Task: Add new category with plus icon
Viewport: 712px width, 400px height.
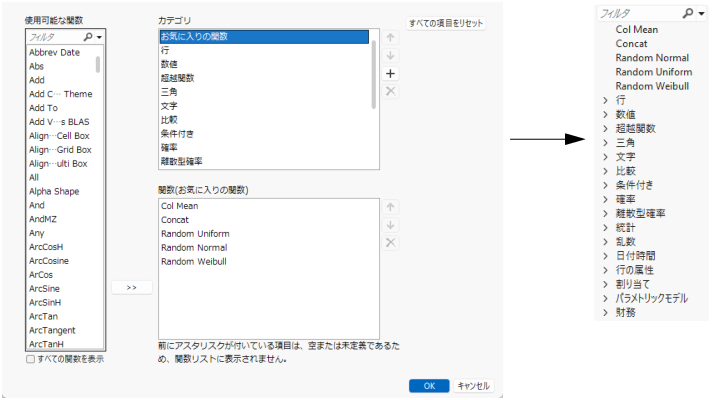Action: pos(390,74)
